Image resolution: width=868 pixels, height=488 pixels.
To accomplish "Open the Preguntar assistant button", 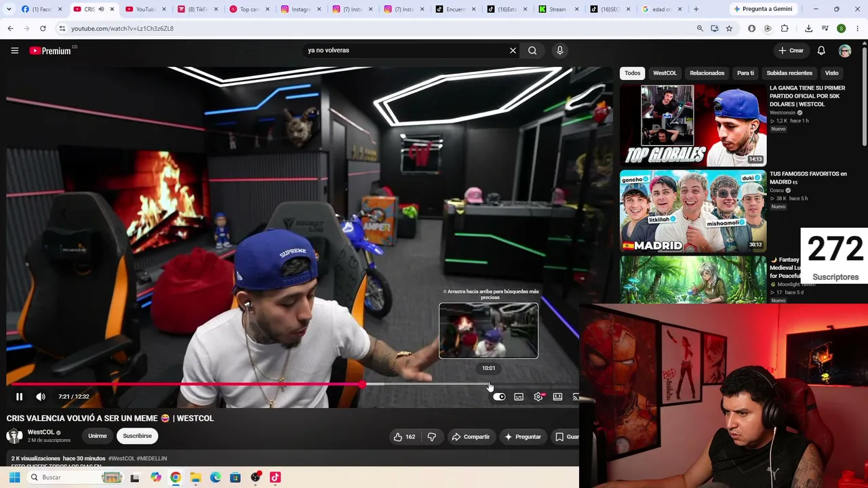I will pyautogui.click(x=523, y=437).
